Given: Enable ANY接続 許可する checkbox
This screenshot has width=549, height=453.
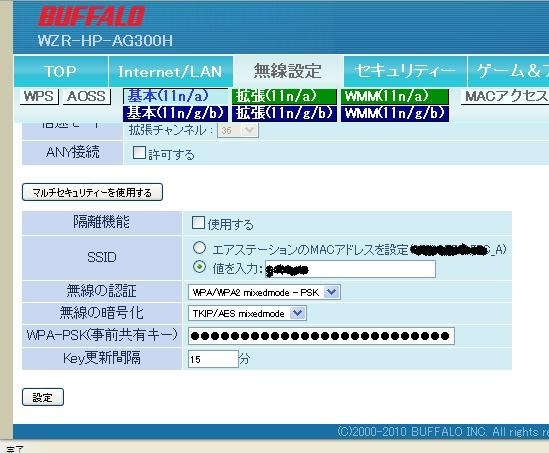Looking at the screenshot, I should click(x=139, y=153).
